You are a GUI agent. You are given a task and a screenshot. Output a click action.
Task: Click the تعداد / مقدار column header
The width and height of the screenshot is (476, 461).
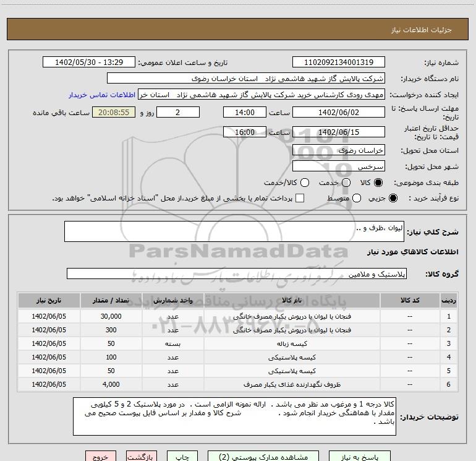coord(111,300)
